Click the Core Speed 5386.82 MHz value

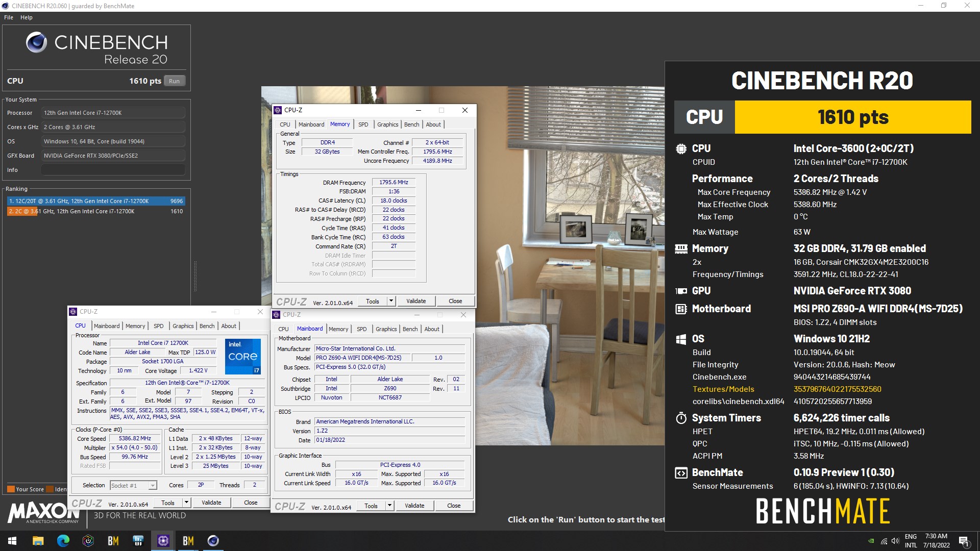(135, 438)
